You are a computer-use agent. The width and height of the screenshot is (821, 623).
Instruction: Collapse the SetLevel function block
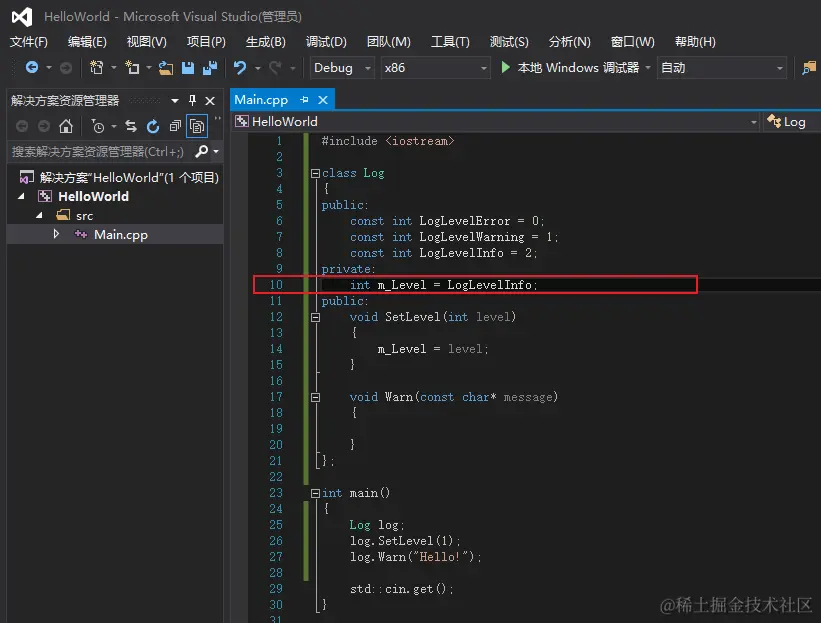[x=315, y=317]
